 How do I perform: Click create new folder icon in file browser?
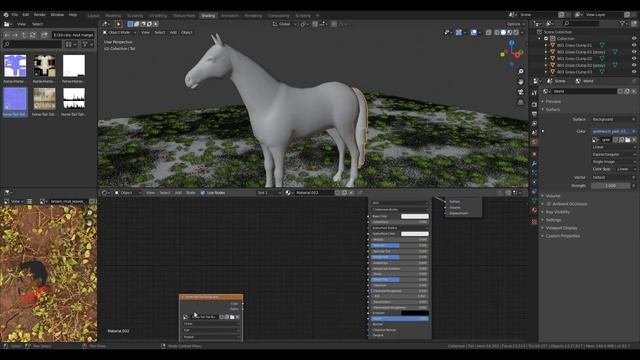tap(44, 35)
